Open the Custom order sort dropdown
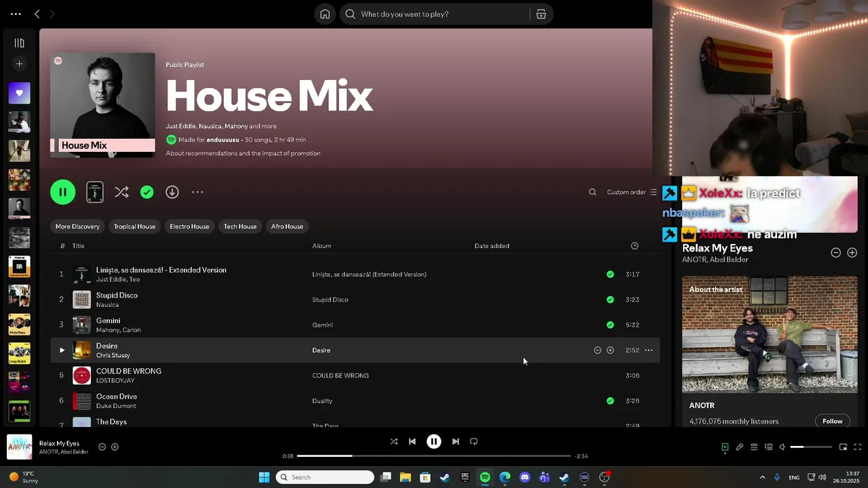This screenshot has height=488, width=868. coord(632,192)
